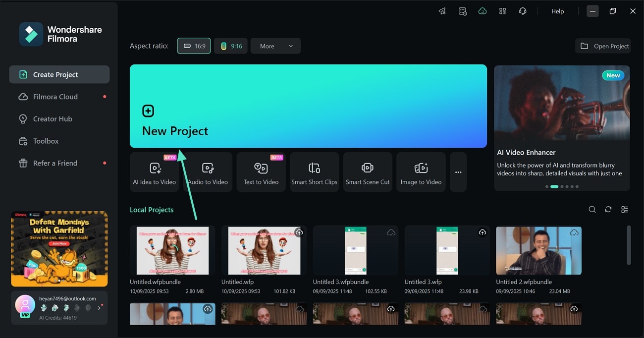The width and height of the screenshot is (644, 338).
Task: Open the AI Video Enhancer banner
Action: (562, 128)
